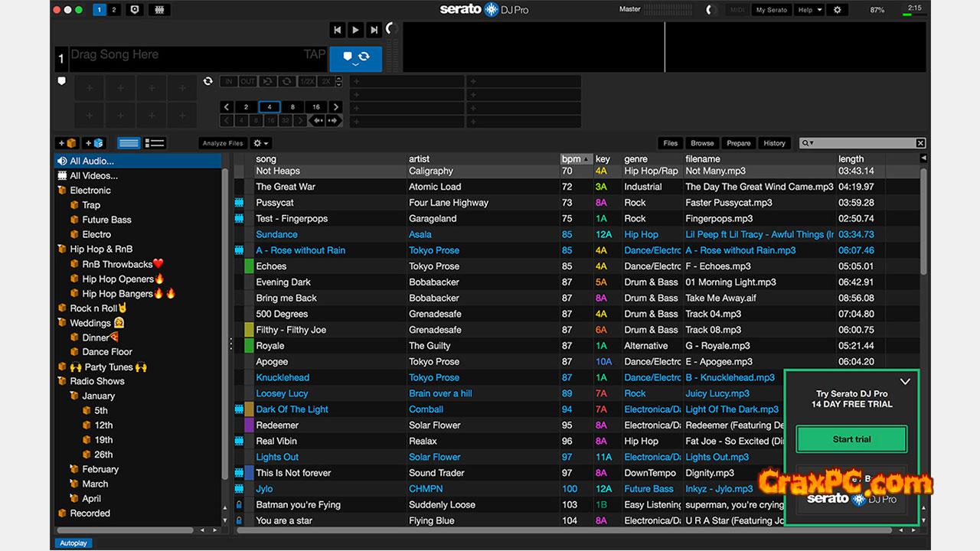This screenshot has height=551, width=980.
Task: Click the add smart crate icon
Action: coord(93,143)
